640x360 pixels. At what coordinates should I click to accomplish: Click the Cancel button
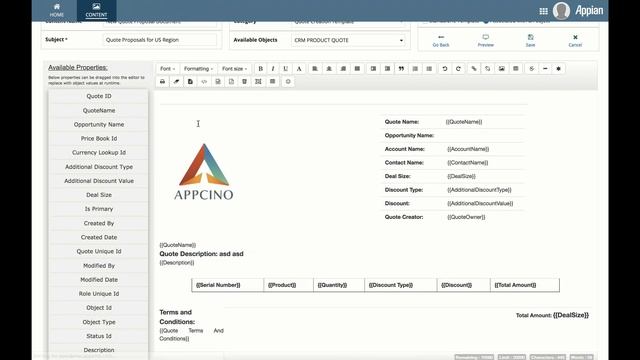(x=575, y=40)
